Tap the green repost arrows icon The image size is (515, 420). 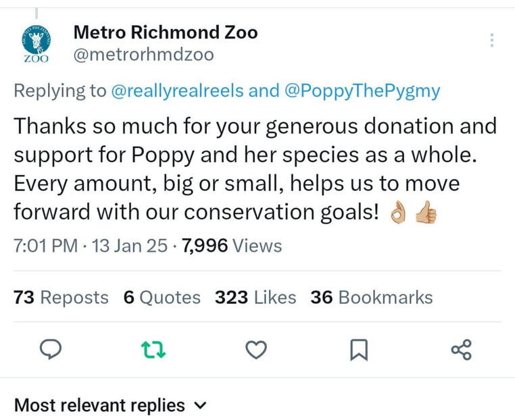point(153,349)
